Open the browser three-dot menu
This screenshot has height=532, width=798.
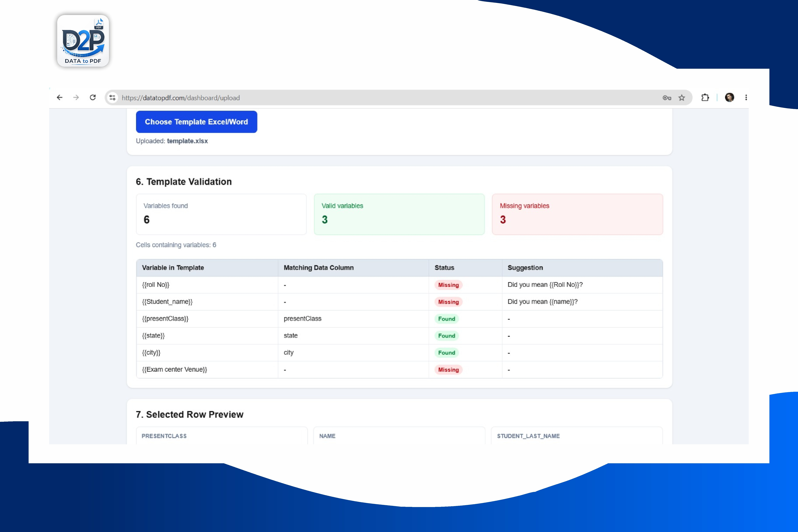(746, 98)
